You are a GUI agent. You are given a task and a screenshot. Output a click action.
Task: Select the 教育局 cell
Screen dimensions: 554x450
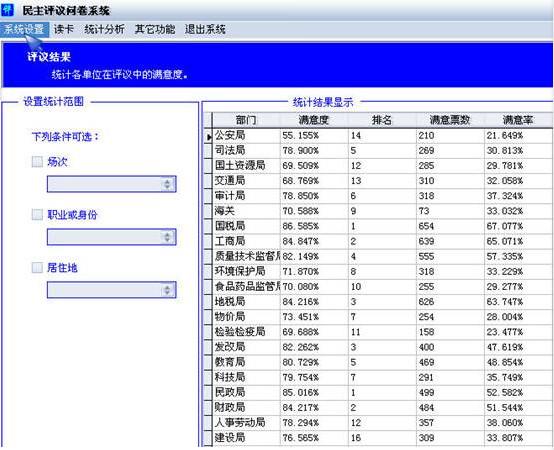(x=246, y=362)
